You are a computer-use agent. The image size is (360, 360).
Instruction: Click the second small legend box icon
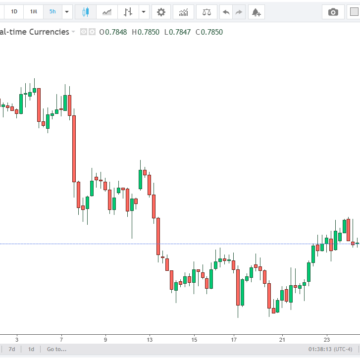click(x=92, y=32)
